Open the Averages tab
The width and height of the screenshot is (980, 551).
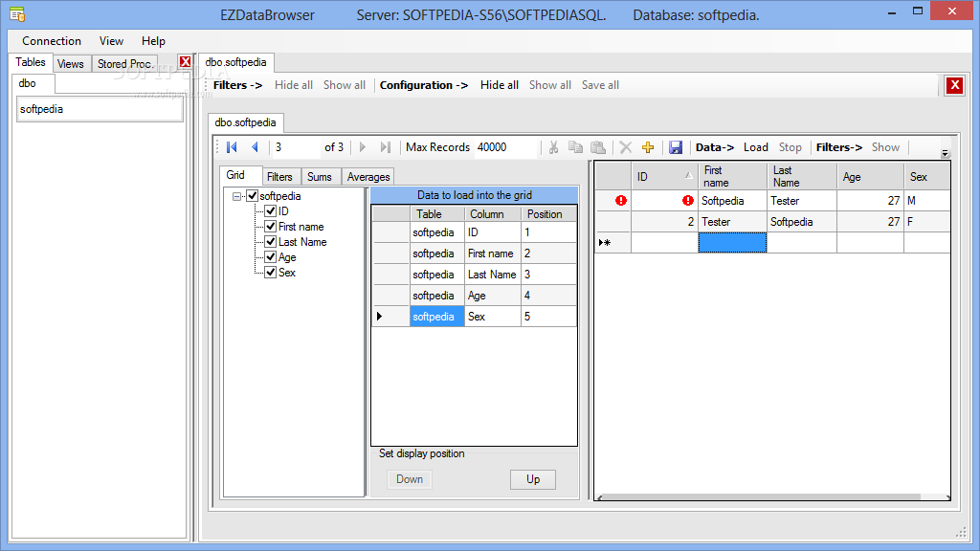[x=368, y=177]
